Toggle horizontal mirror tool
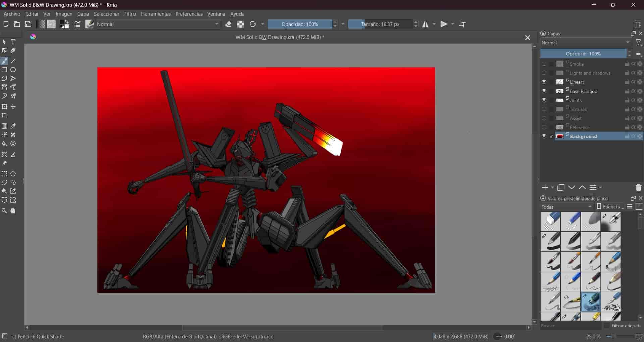This screenshot has width=644, height=342. (425, 24)
